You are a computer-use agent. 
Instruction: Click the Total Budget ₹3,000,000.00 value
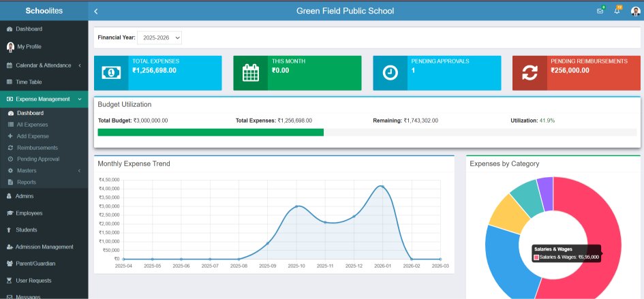point(151,121)
